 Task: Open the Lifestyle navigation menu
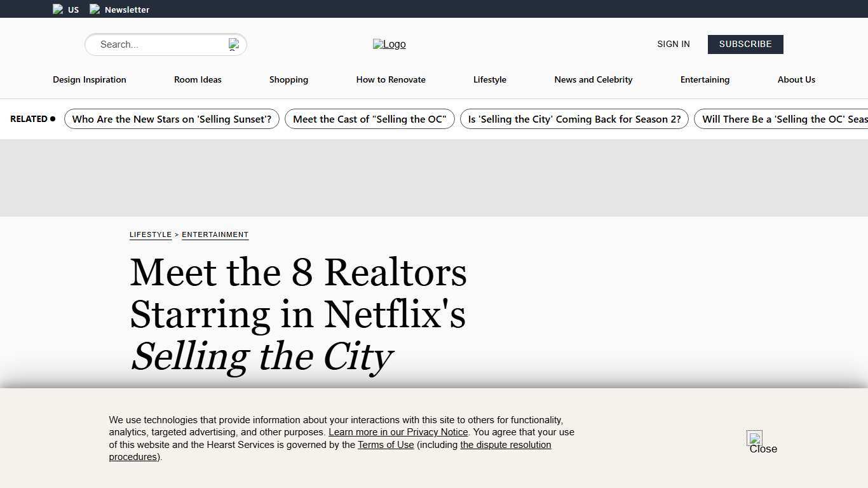(x=489, y=79)
